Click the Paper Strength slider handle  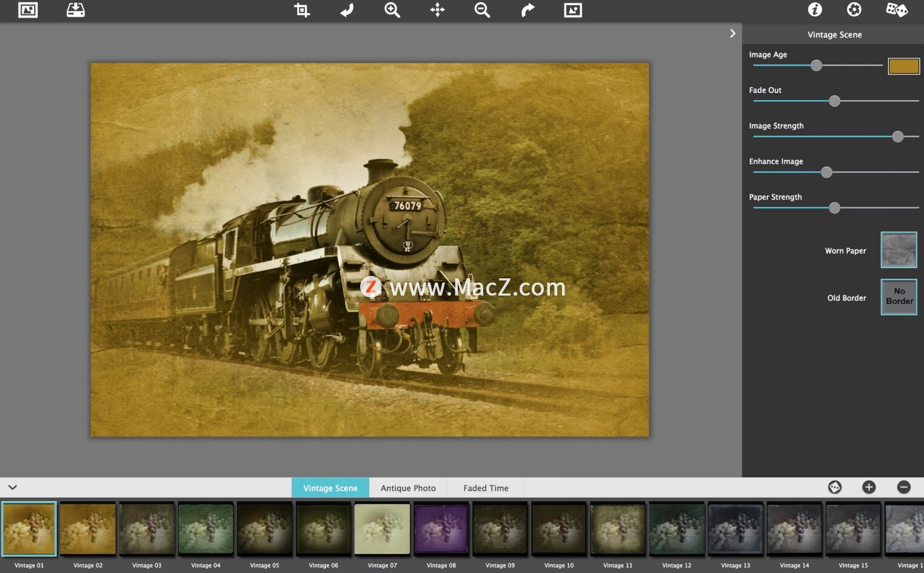coord(834,208)
